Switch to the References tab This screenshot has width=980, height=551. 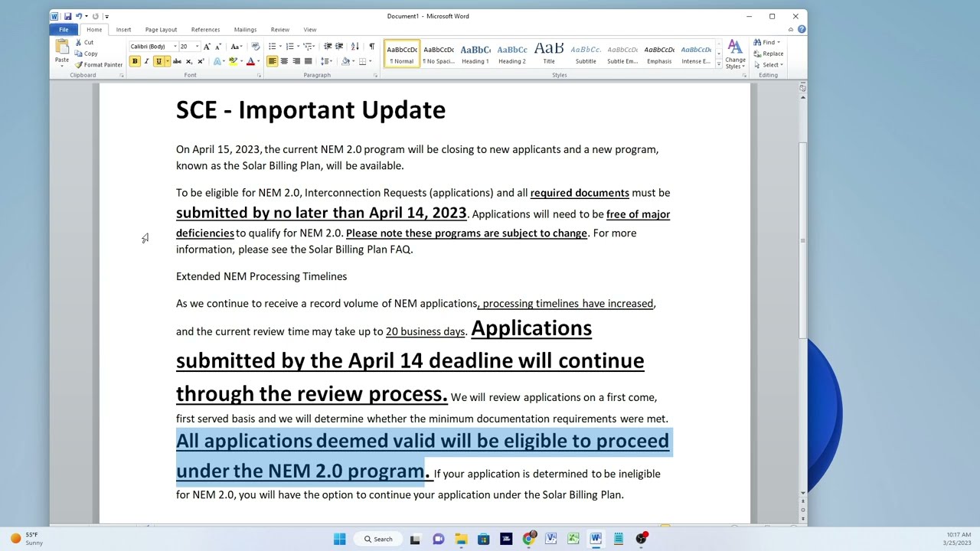point(205,30)
